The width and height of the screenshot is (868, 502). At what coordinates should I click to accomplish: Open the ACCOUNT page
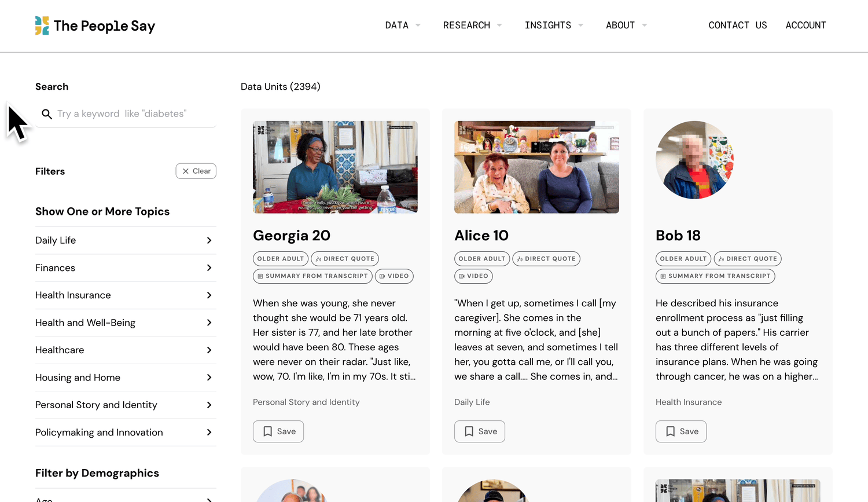pos(806,25)
